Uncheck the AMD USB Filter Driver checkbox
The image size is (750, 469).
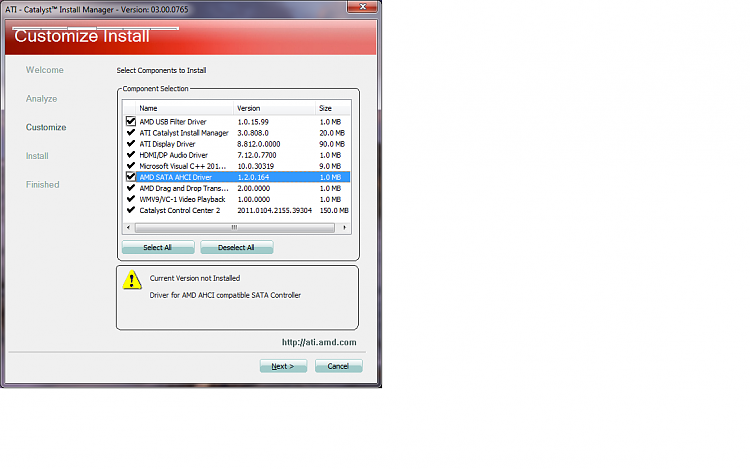click(x=131, y=121)
